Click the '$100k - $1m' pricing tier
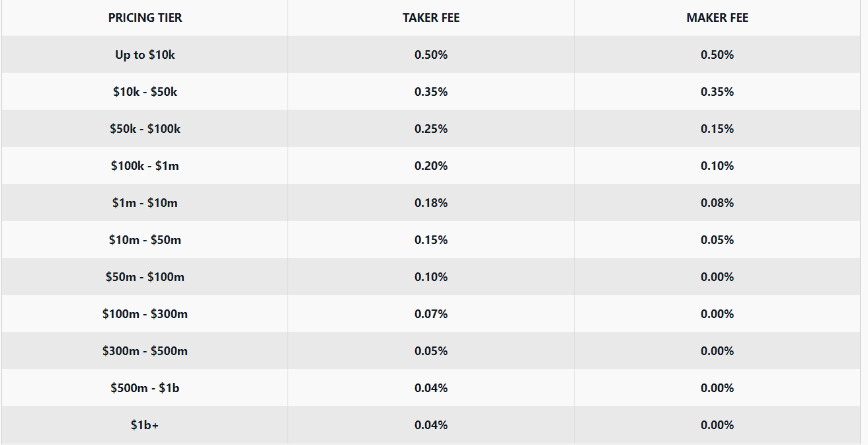The height and width of the screenshot is (445, 868). (x=145, y=166)
